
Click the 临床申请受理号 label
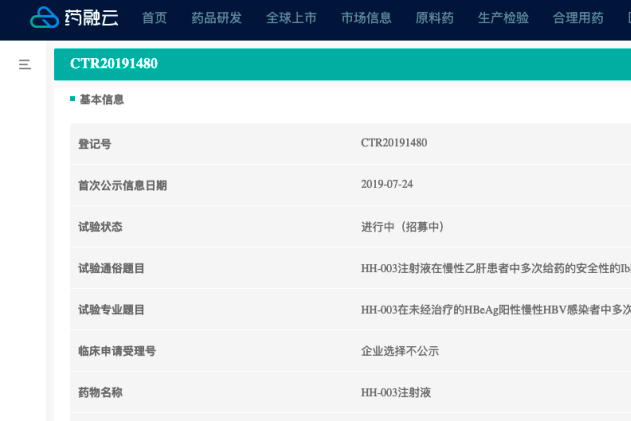click(x=117, y=351)
